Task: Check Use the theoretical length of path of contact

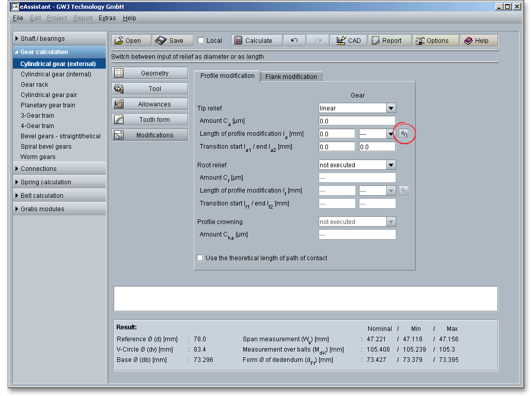Action: click(200, 258)
